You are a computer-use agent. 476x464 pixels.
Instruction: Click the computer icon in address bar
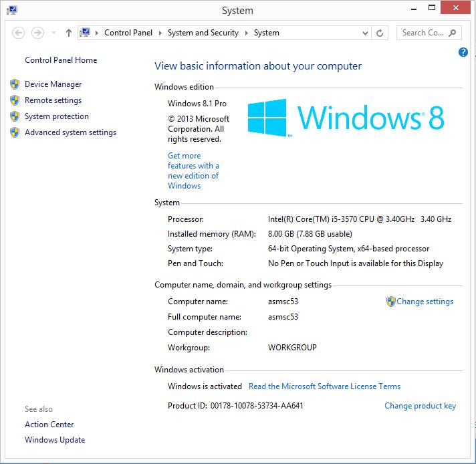click(x=85, y=33)
